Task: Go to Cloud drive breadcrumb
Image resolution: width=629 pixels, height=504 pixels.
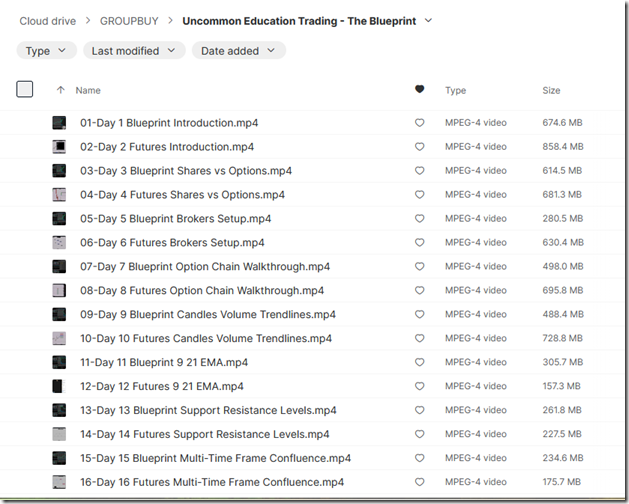Action: tap(48, 21)
